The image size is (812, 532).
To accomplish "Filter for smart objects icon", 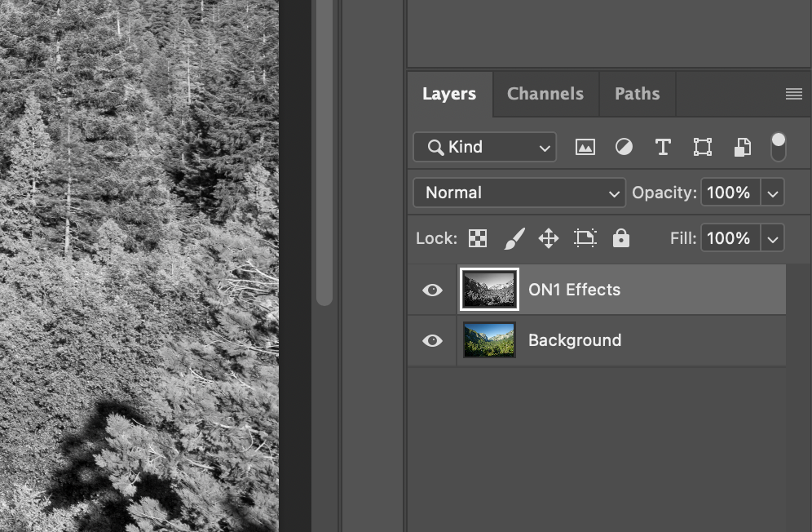I will click(743, 147).
